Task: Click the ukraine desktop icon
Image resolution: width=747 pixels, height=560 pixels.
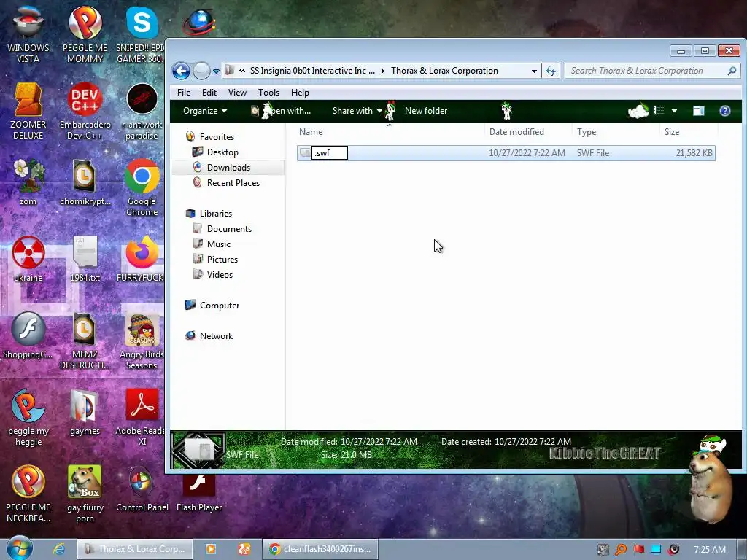Action: (28, 259)
